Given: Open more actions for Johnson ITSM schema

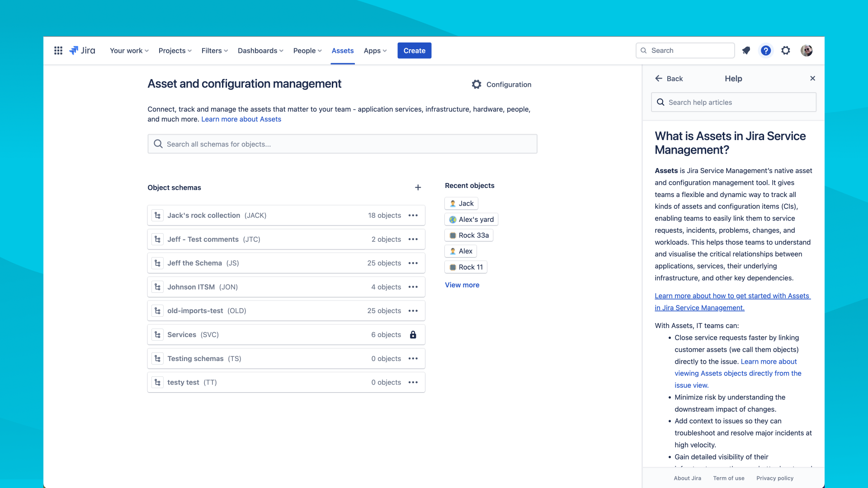Looking at the screenshot, I should tap(413, 287).
